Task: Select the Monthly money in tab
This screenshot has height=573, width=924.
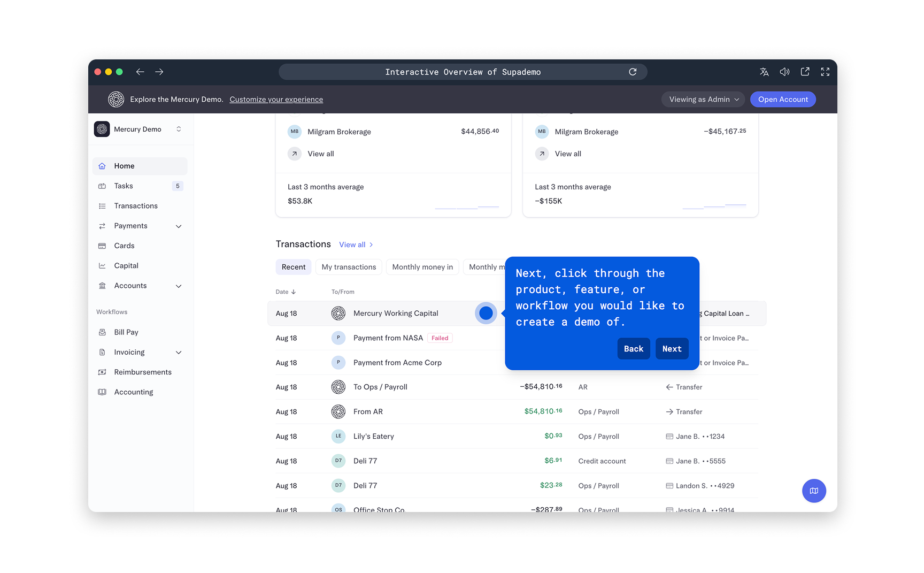Action: [x=422, y=267]
